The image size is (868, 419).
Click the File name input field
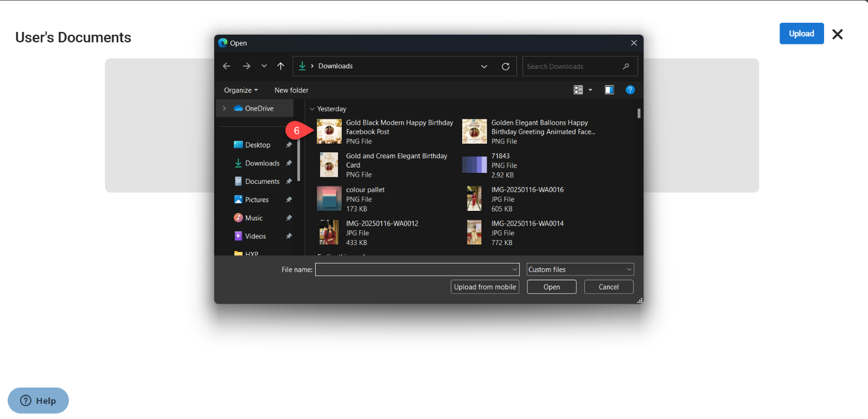point(413,269)
